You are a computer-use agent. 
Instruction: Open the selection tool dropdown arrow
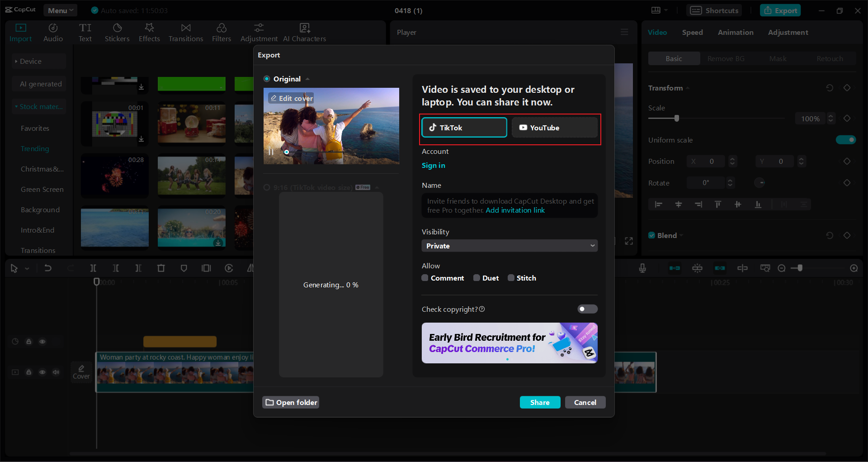[x=27, y=268]
